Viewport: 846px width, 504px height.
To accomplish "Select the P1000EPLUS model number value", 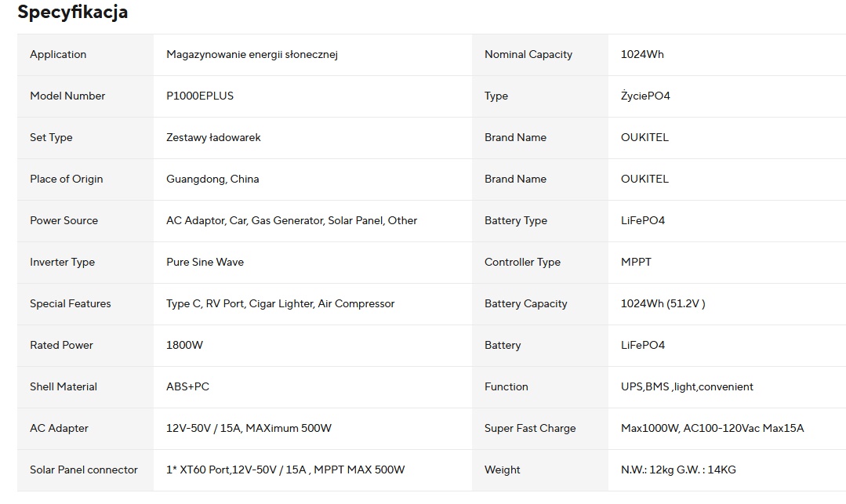I will 200,96.
